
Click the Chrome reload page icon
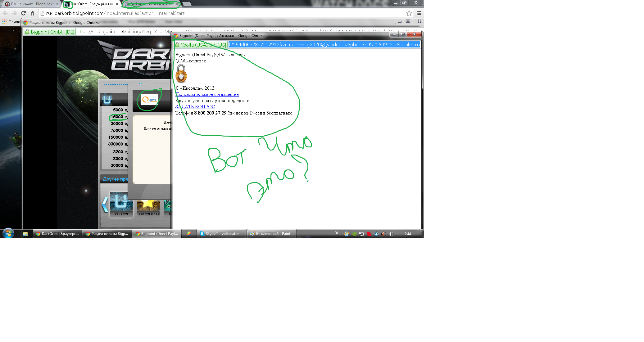tap(23, 13)
